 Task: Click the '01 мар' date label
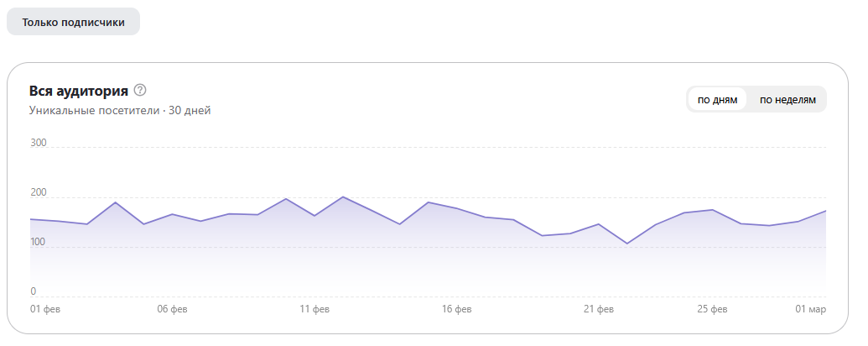[x=811, y=309]
